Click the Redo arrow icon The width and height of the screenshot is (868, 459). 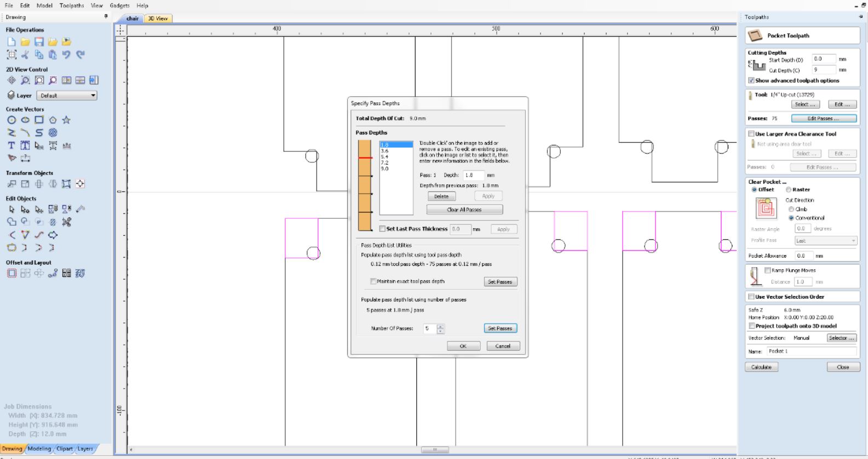[81, 55]
